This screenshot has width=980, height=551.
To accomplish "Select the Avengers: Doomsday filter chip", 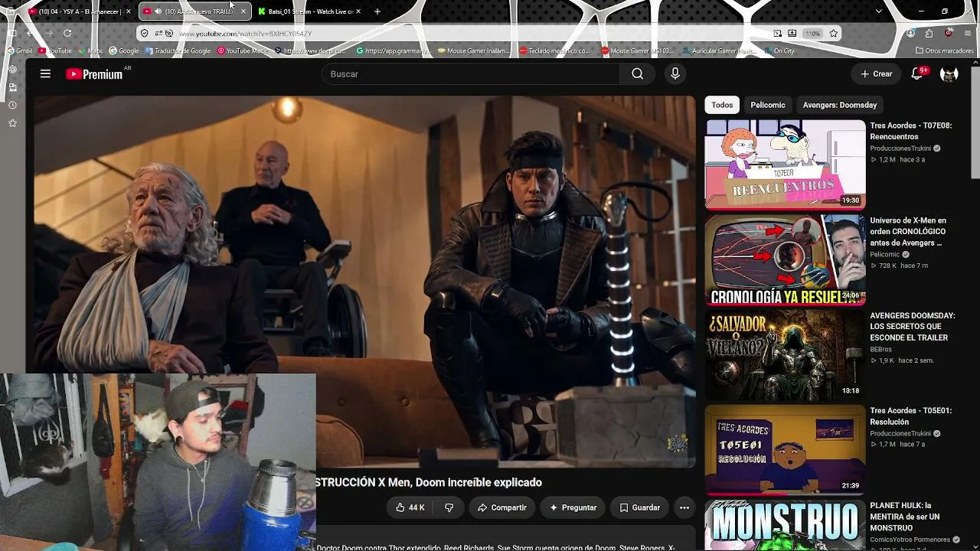I will pos(840,105).
